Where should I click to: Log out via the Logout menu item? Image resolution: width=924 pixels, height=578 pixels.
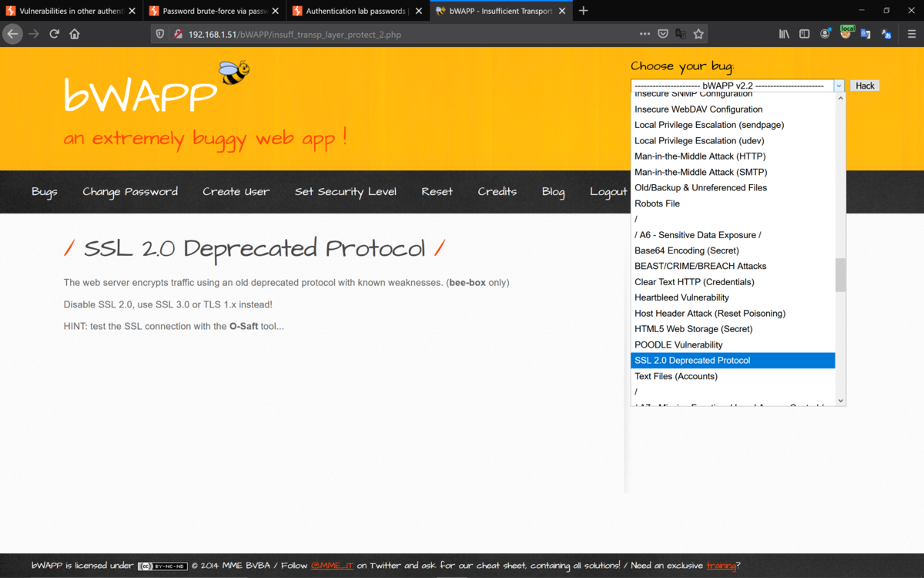[608, 192]
